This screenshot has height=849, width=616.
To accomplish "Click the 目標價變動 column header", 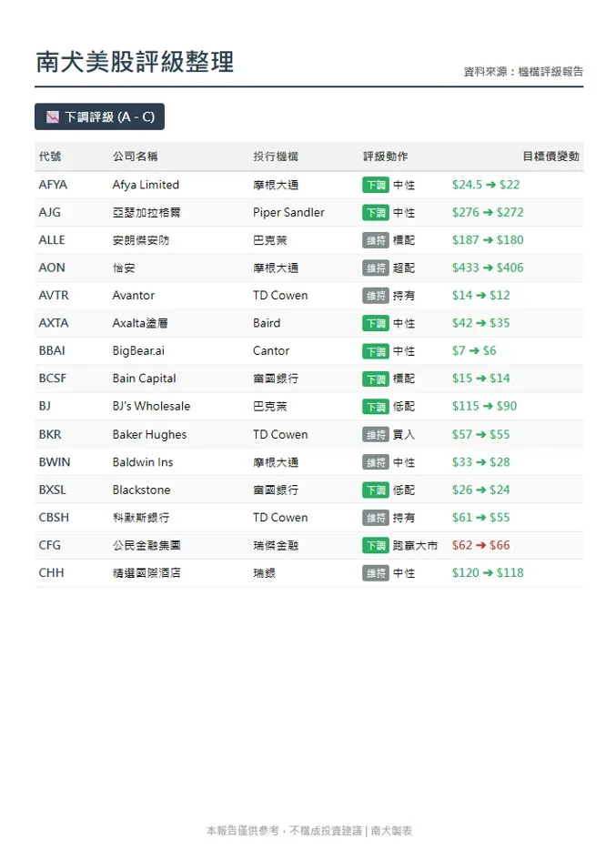I will (550, 157).
